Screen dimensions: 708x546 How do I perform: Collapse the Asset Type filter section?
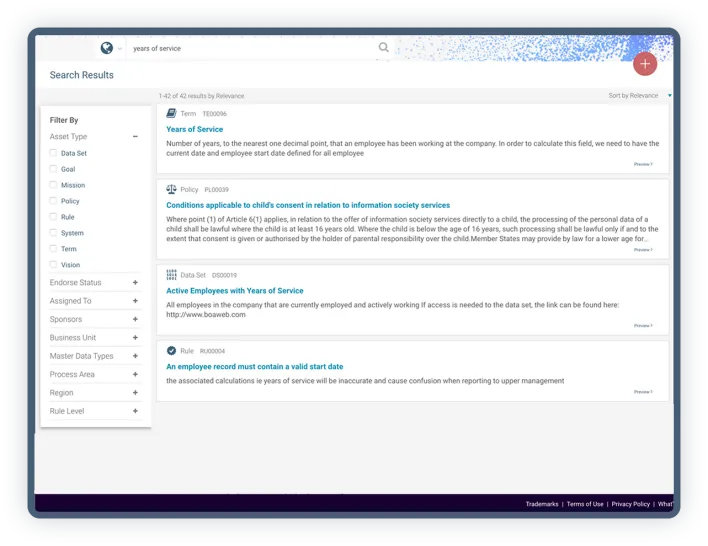click(x=135, y=136)
